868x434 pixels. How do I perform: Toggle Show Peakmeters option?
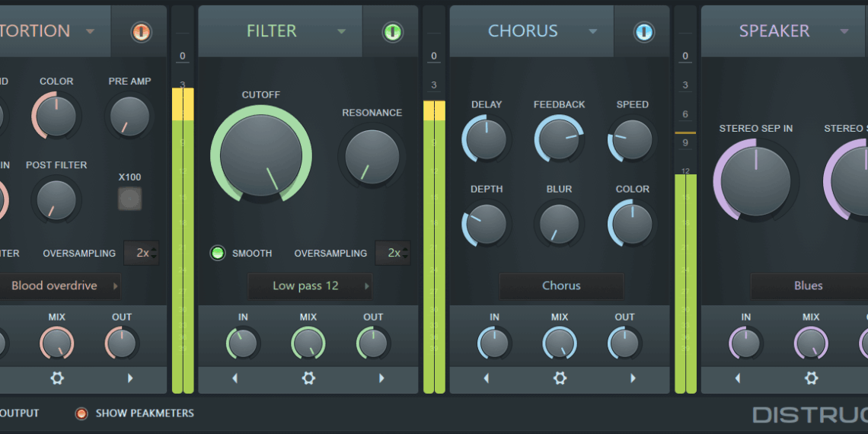(81, 413)
